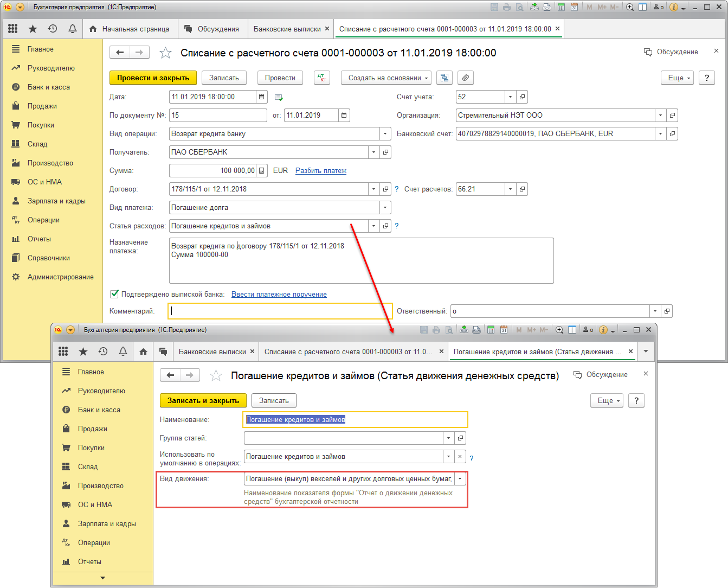
Task: Expand Банковский счет dropdown
Action: 660,134
